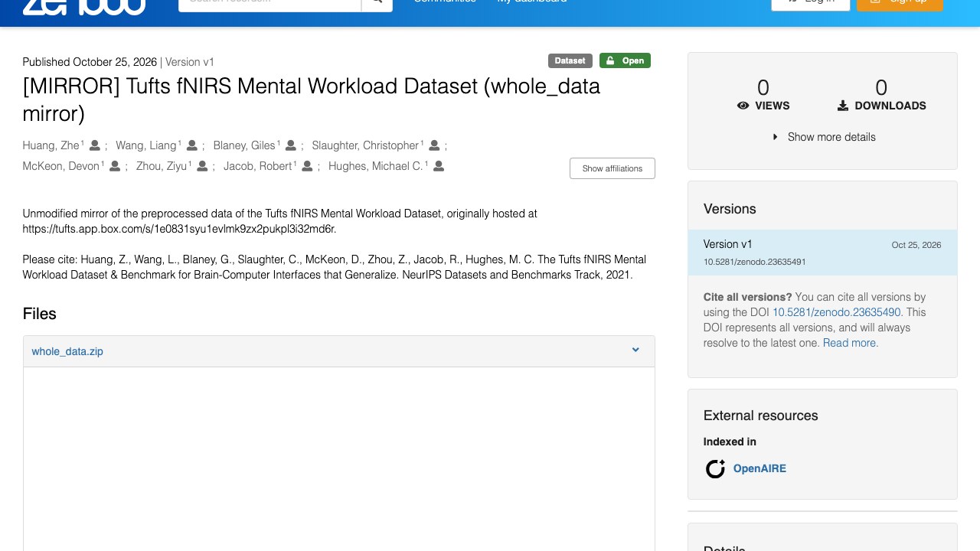This screenshot has width=980, height=551.
Task: Click the Log in button
Action: (x=811, y=3)
